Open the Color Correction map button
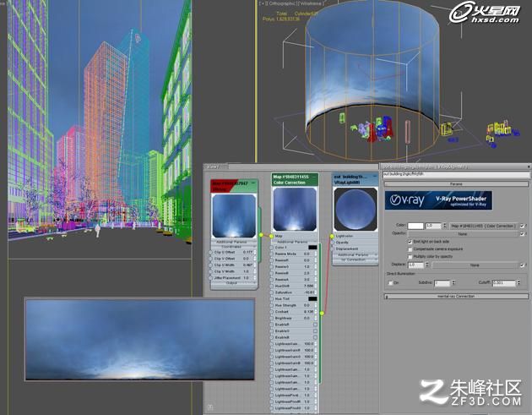This screenshot has height=415, width=532. [x=484, y=226]
